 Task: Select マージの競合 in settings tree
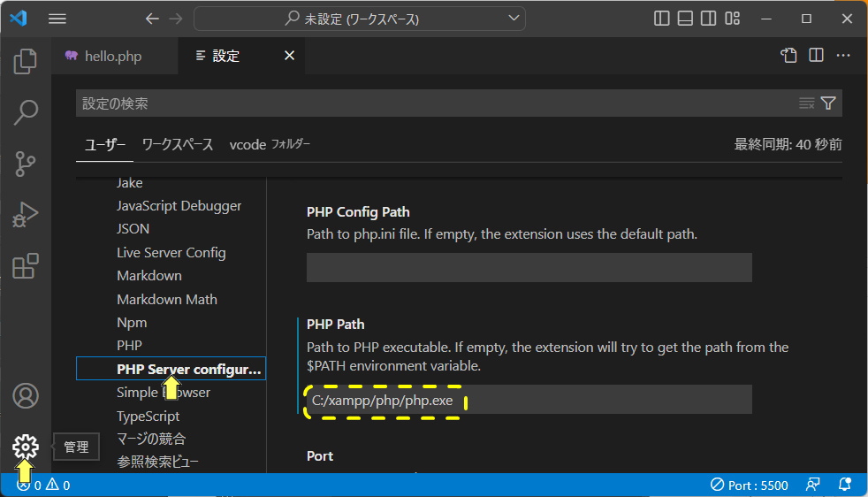click(x=151, y=439)
